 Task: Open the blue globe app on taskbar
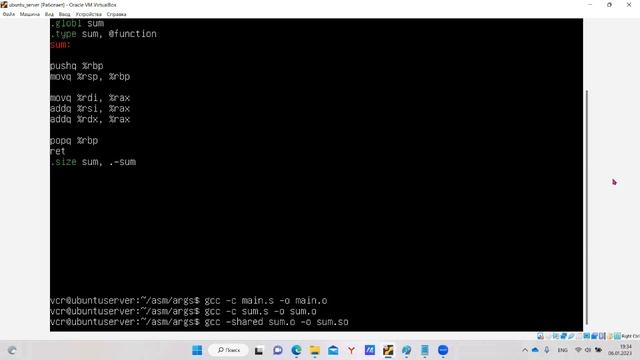coord(407,350)
